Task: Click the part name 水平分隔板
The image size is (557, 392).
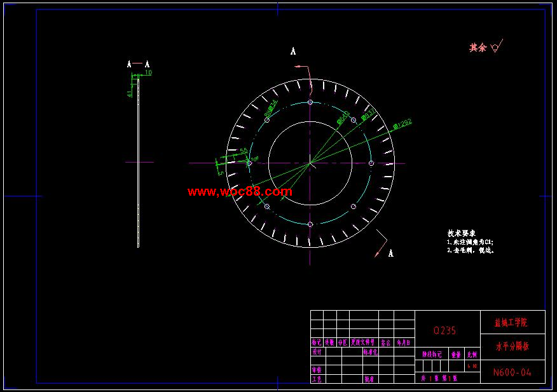Action: (512, 346)
